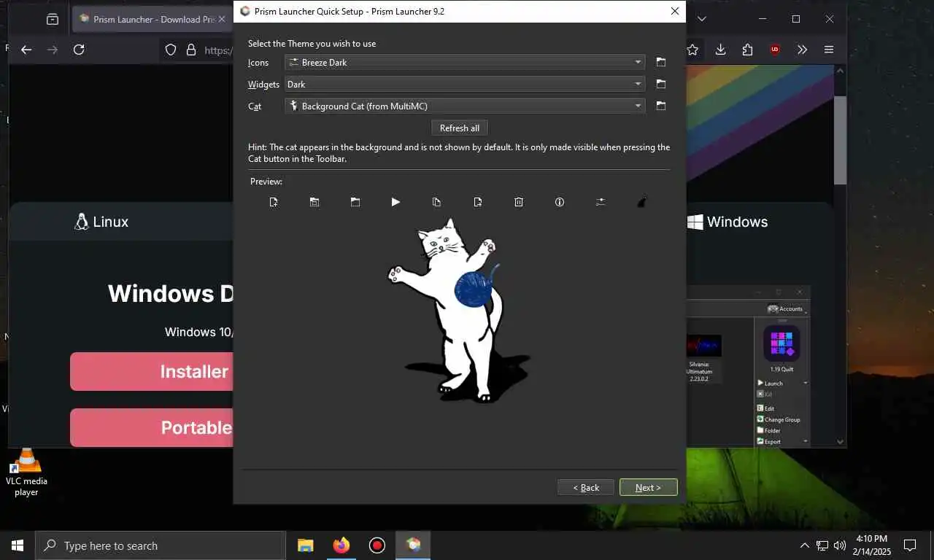Open the Widgets theme folder

[x=661, y=85]
